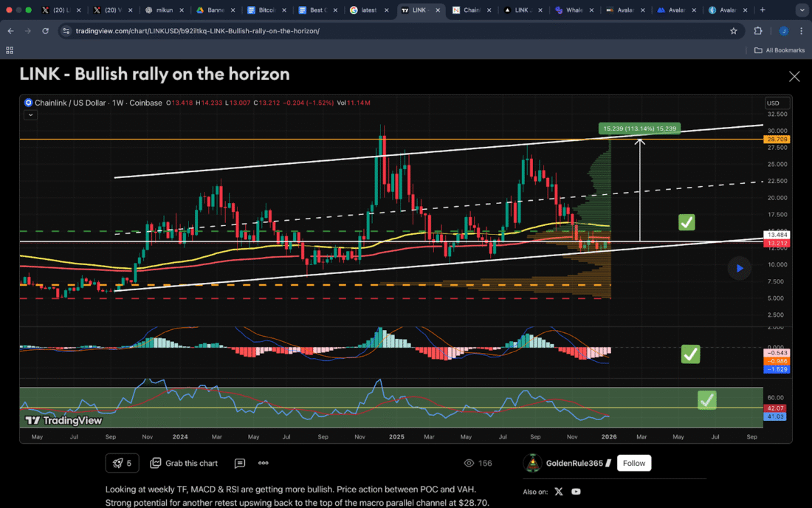Expand the tab search dropdown
This screenshot has width=812, height=508.
pyautogui.click(x=801, y=10)
